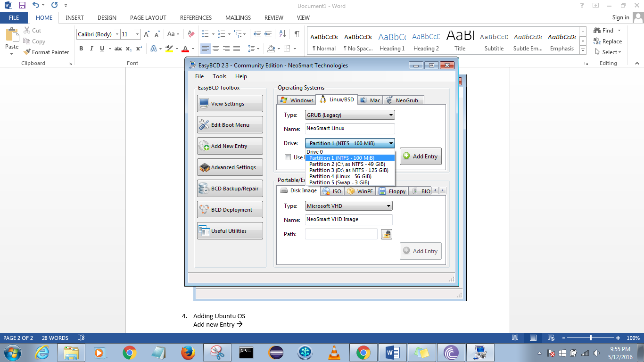Click the Text Effects glowing A icon
The height and width of the screenshot is (362, 644).
[x=154, y=49]
